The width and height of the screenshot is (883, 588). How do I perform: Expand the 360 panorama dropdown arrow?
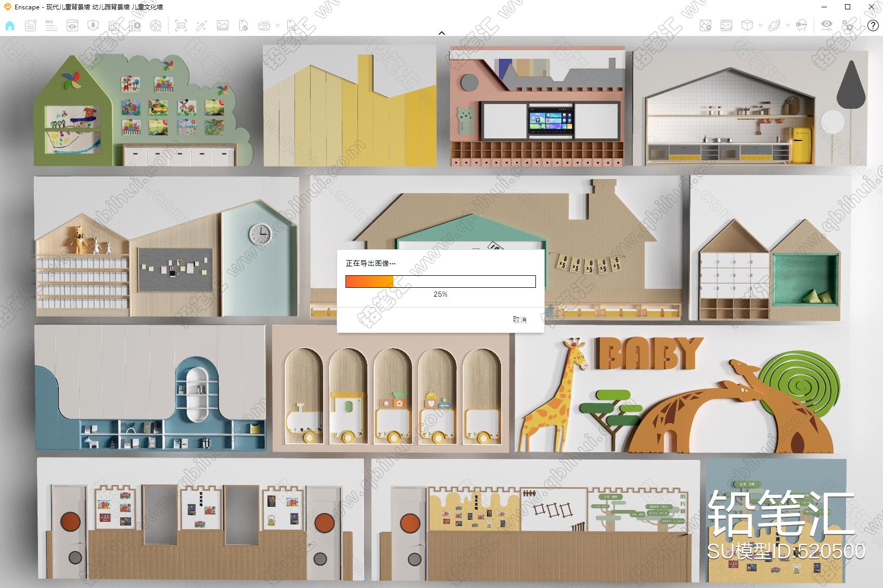point(277,25)
